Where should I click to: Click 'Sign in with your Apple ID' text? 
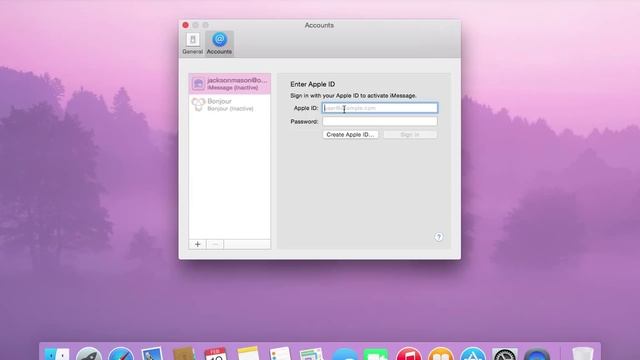353,96
